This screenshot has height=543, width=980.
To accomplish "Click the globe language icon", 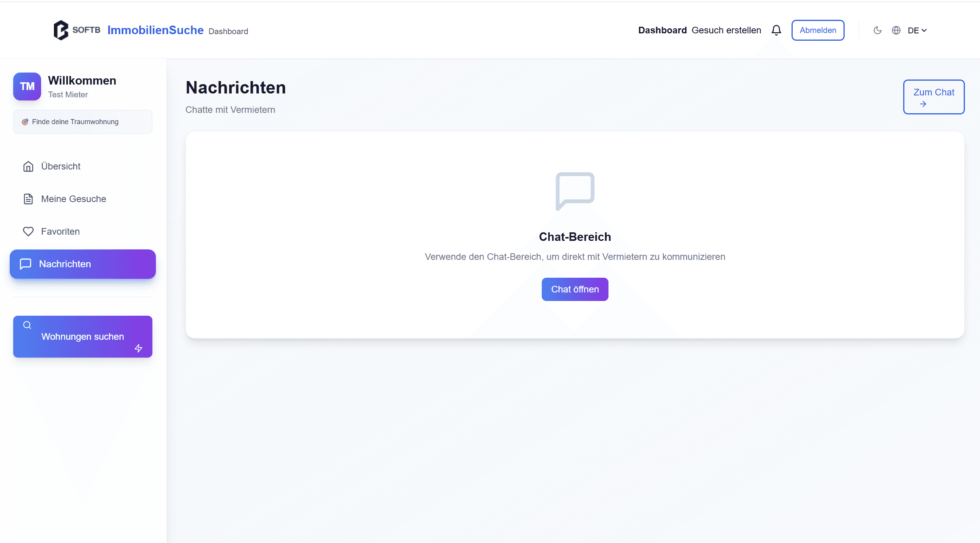I will point(896,30).
